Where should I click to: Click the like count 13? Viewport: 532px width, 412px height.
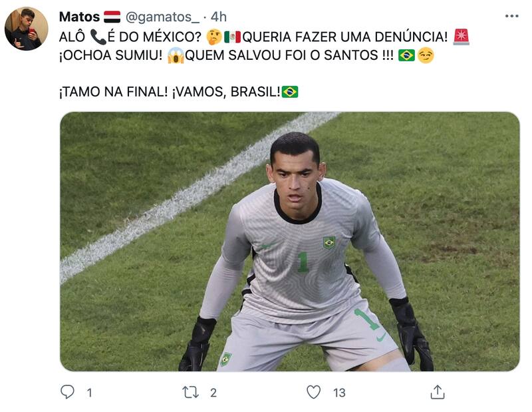[339, 393]
